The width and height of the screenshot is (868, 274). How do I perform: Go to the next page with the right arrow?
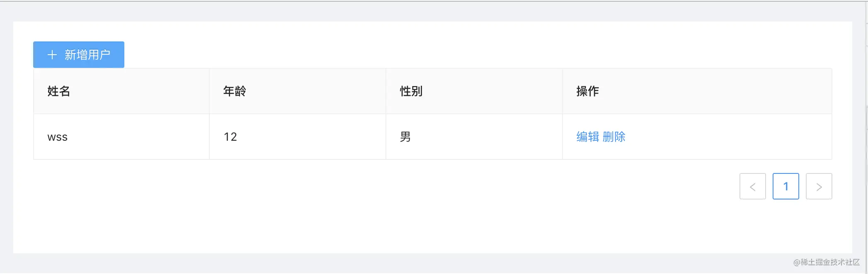click(819, 186)
